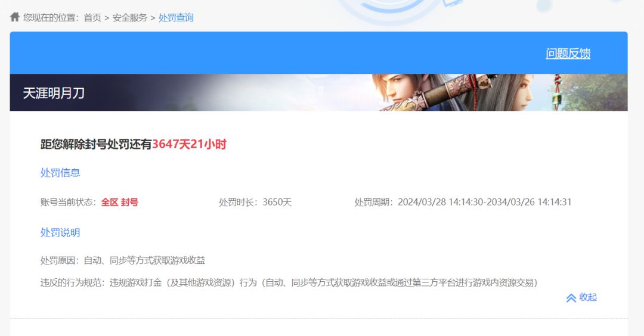Viewport: 644px width, 336px height.
Task: Open the 首页 breadcrumb link
Action: click(92, 18)
